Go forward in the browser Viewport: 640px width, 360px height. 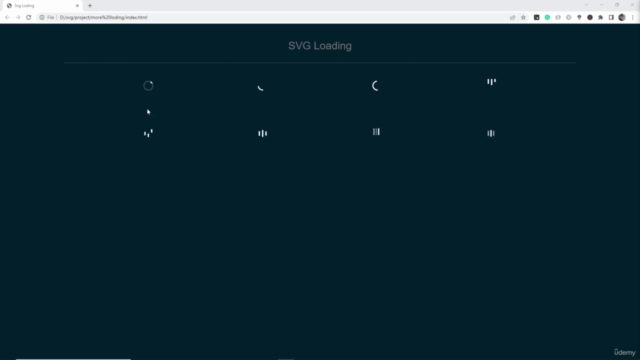coord(18,18)
